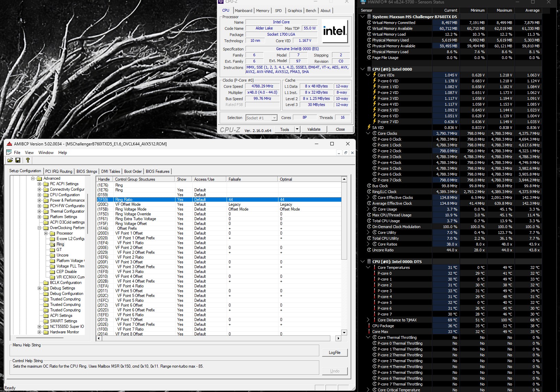The height and width of the screenshot is (392, 560).
Task: Expand the CPU Configuration tree node
Action: [39, 195]
